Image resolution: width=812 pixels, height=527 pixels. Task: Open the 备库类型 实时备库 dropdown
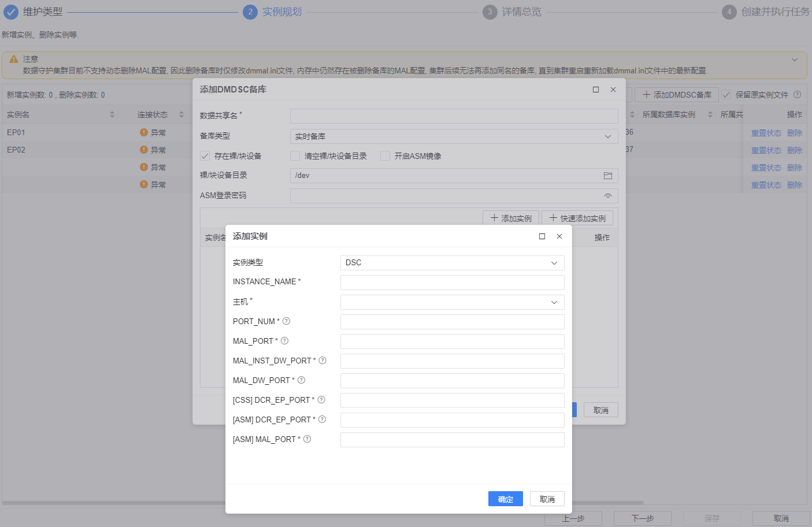[454, 136]
